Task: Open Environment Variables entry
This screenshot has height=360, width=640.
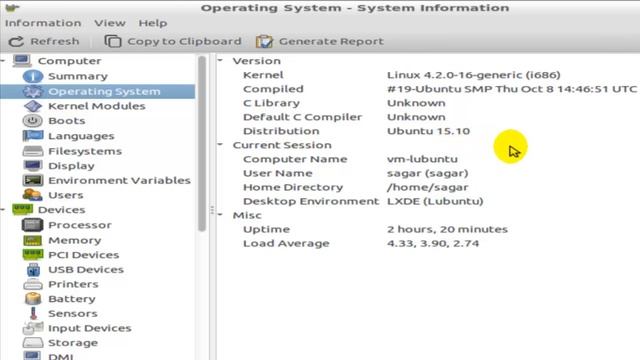Action: click(x=119, y=180)
